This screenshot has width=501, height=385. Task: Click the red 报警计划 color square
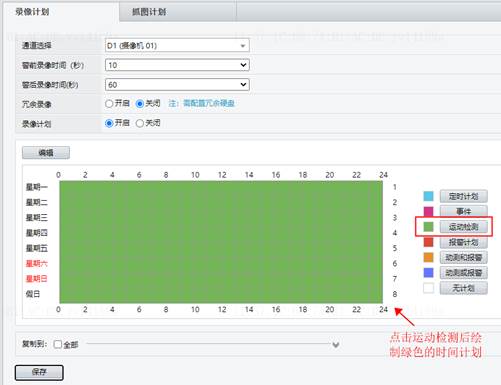(428, 242)
